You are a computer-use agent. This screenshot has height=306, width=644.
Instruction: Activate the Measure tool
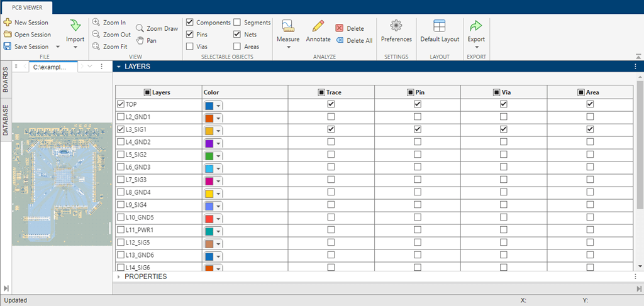288,26
